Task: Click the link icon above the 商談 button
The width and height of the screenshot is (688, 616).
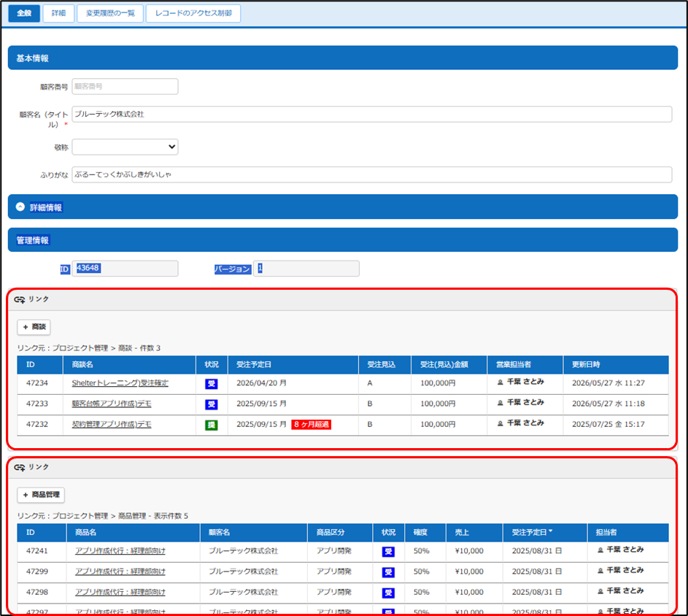Action: (x=19, y=299)
